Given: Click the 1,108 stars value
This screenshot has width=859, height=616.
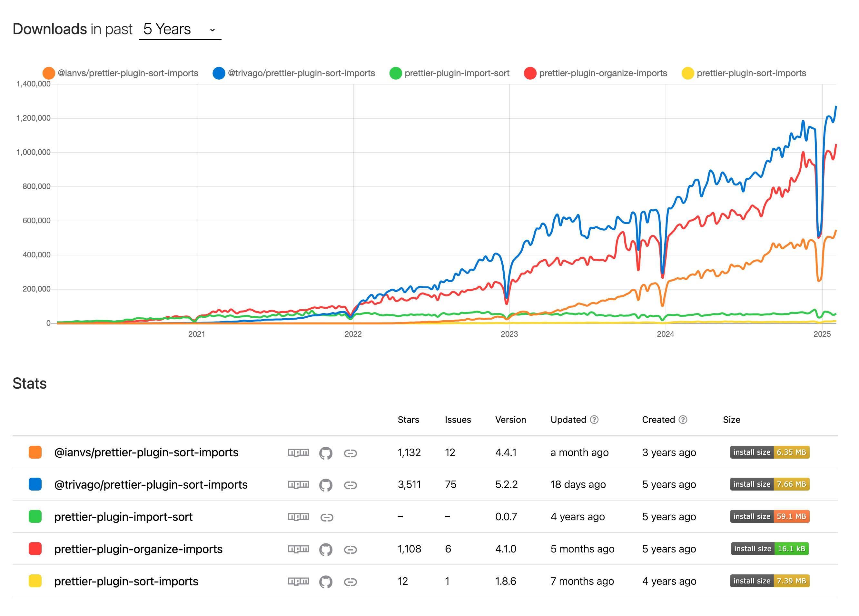Looking at the screenshot, I should [409, 549].
